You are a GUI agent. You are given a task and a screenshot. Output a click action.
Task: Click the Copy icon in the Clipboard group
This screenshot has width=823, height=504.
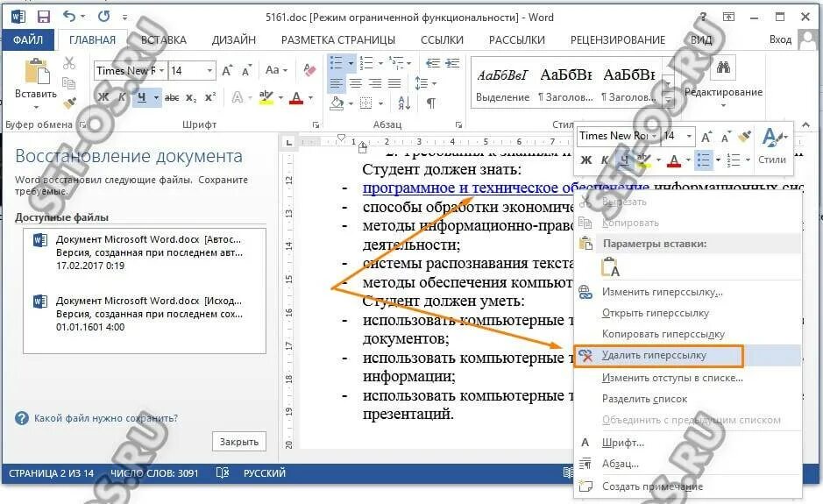point(68,83)
